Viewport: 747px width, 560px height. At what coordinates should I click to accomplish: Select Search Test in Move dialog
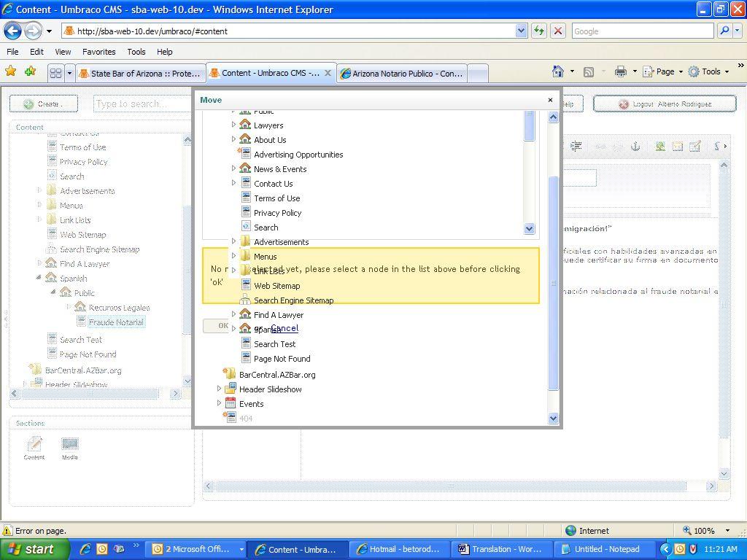click(274, 344)
